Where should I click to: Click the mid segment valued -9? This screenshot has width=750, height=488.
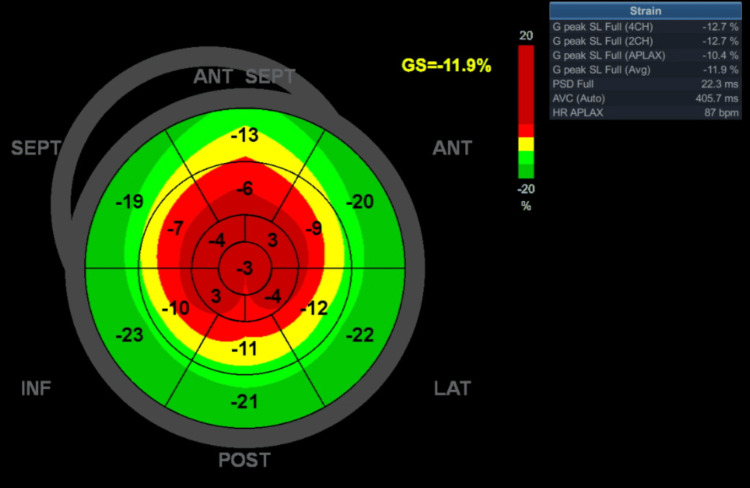[314, 229]
